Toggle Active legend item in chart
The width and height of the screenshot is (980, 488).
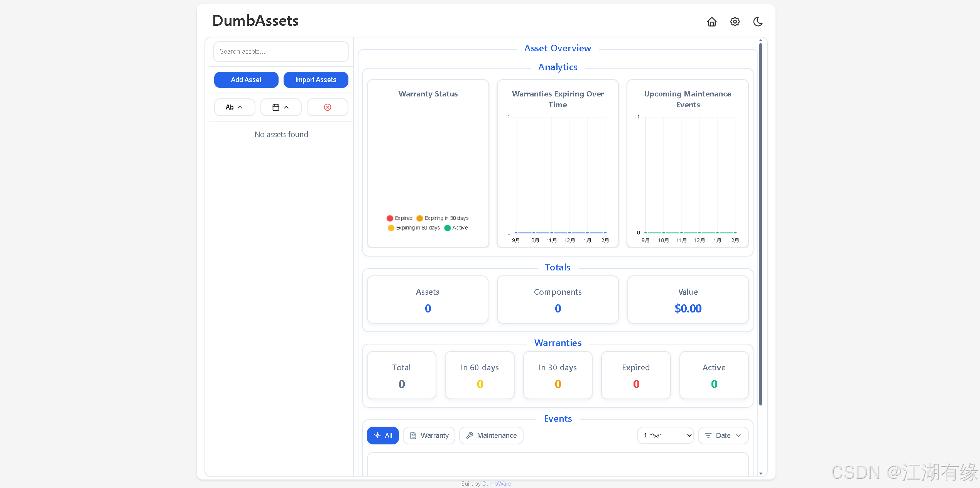click(x=456, y=228)
